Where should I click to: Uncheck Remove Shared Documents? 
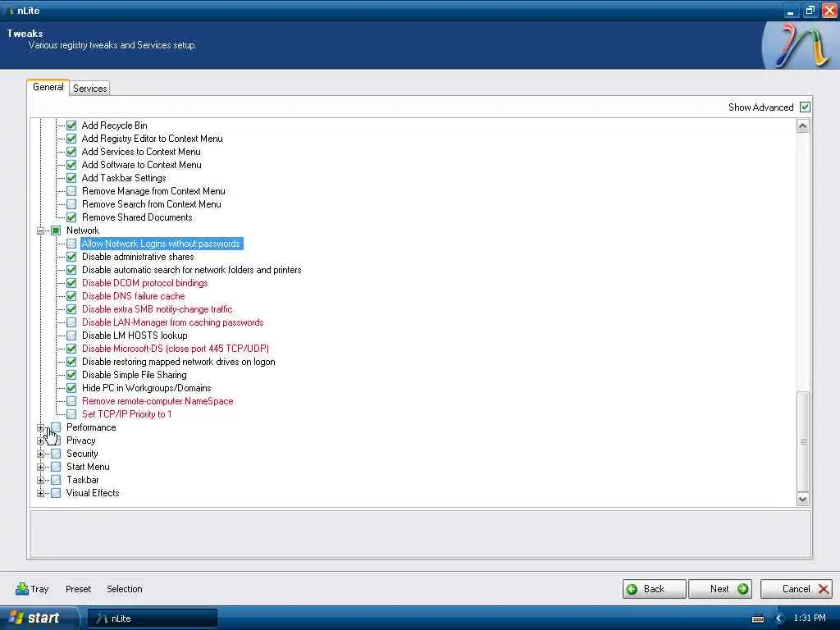pyautogui.click(x=71, y=217)
